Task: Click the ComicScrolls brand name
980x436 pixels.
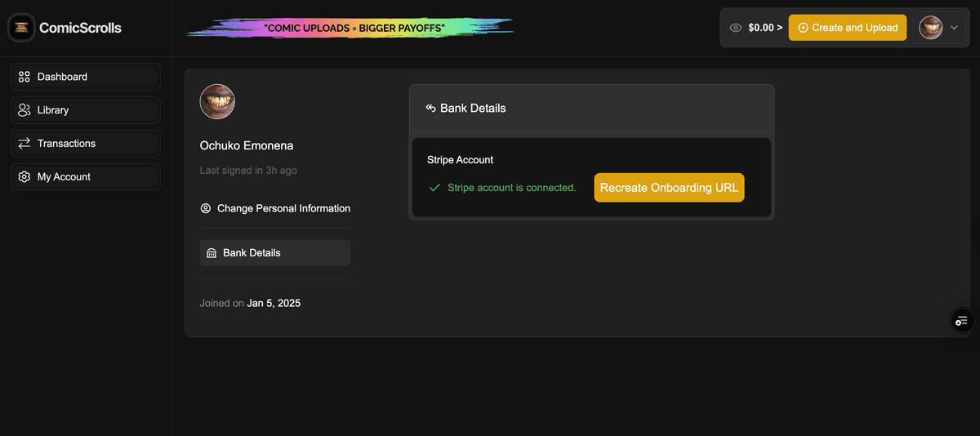Action: (80, 28)
